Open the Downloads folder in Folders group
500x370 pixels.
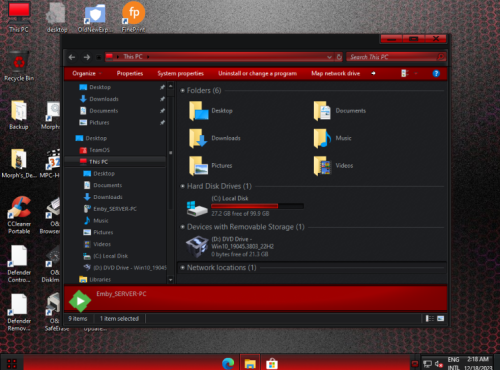(214, 138)
